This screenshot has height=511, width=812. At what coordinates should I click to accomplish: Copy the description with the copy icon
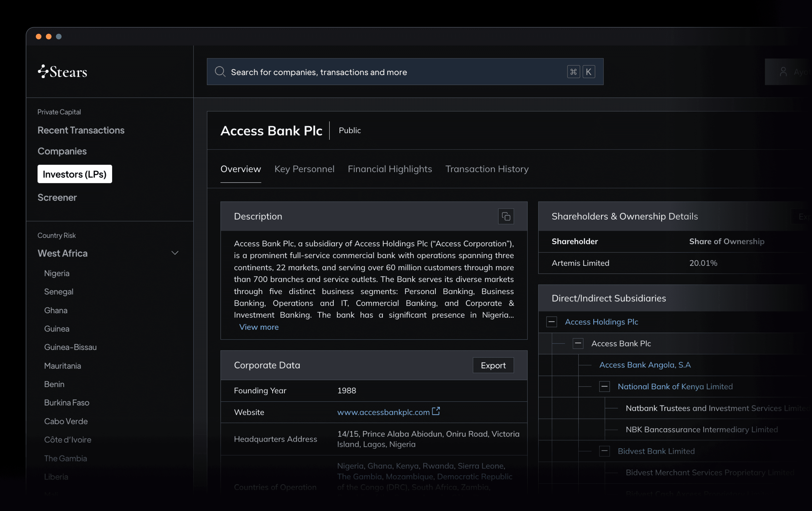click(506, 216)
